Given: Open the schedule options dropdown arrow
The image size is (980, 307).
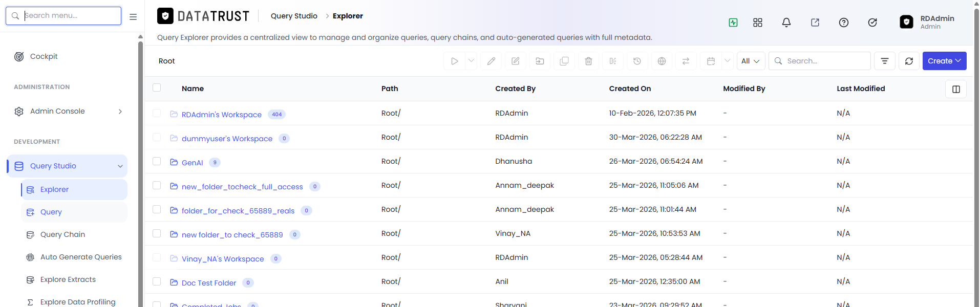Looking at the screenshot, I should coord(727,61).
